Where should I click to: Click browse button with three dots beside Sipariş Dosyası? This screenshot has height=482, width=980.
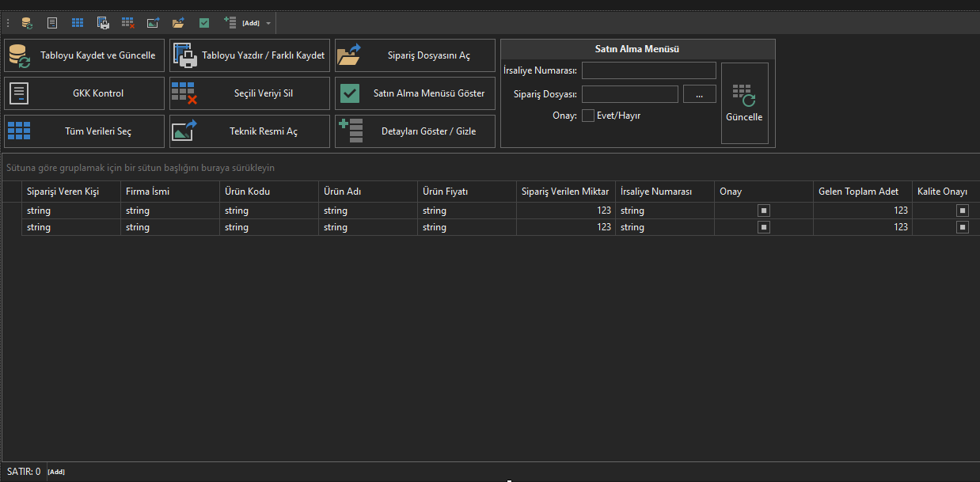700,94
